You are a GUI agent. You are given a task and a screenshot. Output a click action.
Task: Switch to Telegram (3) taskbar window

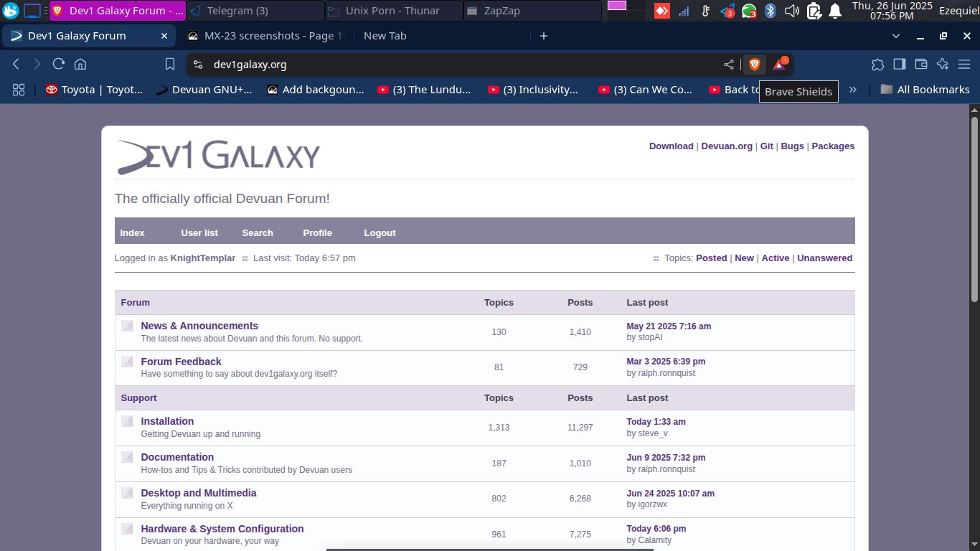pos(255,11)
